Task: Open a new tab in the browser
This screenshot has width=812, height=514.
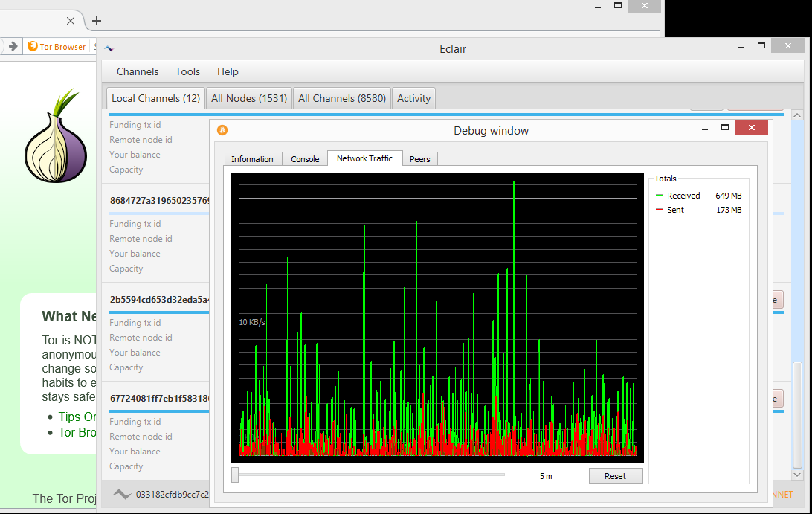Action: pyautogui.click(x=97, y=21)
